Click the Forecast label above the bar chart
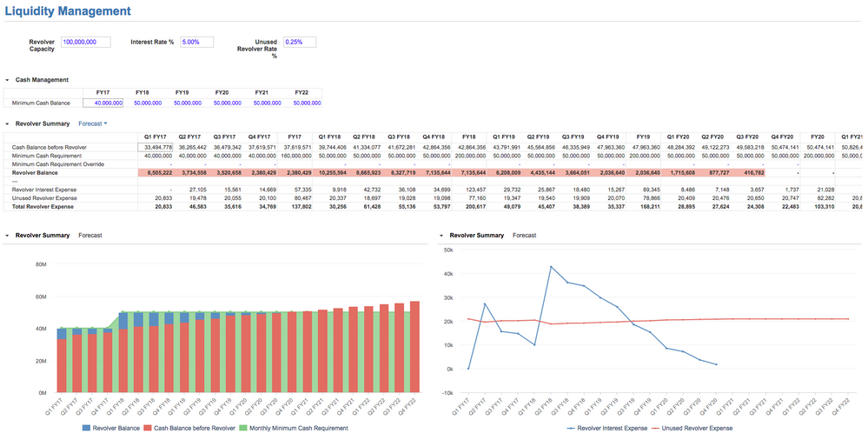The image size is (868, 440). tap(90, 235)
